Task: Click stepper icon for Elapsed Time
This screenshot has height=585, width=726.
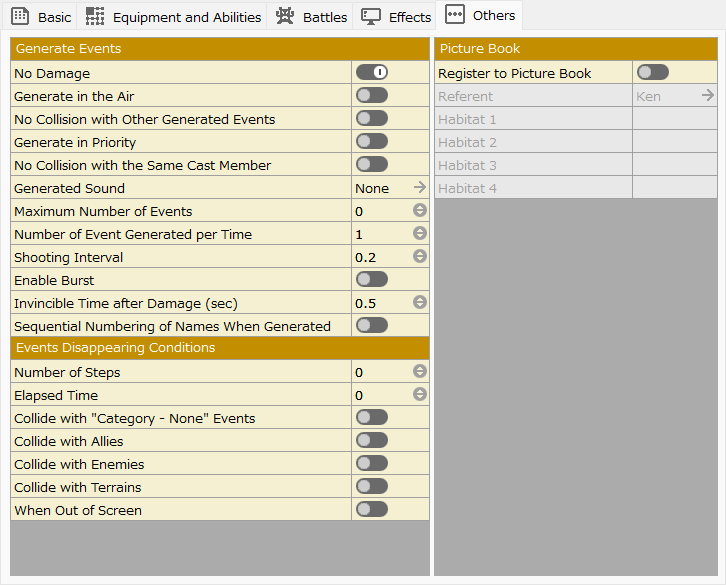Action: click(420, 395)
